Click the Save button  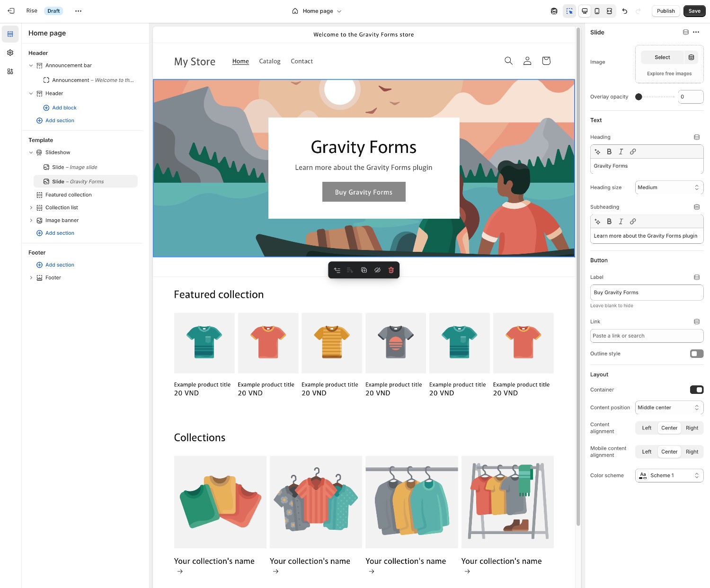click(694, 11)
